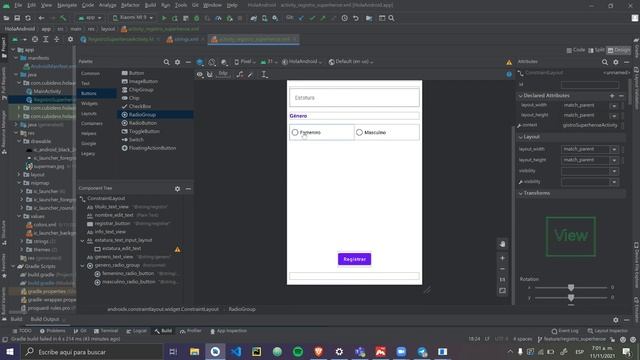Search attributes with Attributes panel magnifier

coord(605,62)
